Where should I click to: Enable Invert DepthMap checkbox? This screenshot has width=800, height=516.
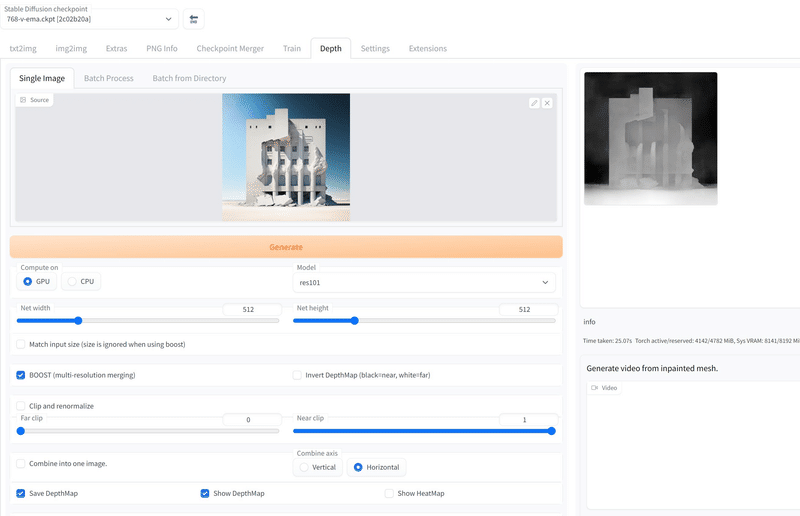(297, 375)
